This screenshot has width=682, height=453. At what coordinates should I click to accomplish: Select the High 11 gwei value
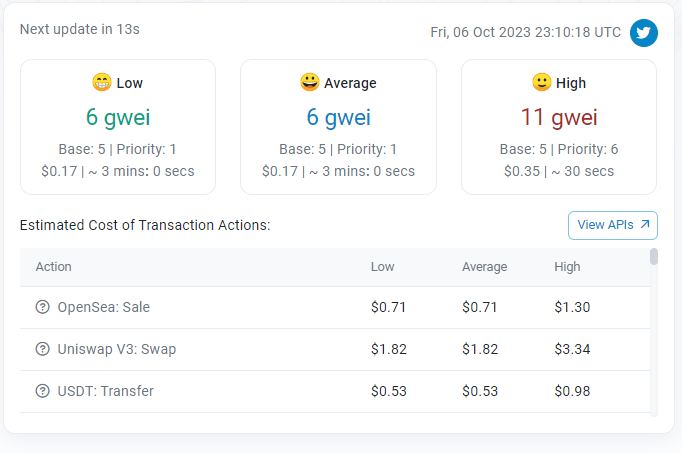pyautogui.click(x=559, y=117)
